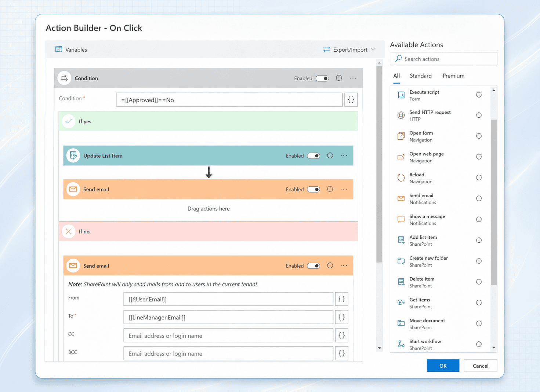
Task: Click the From email input field
Action: pos(228,299)
